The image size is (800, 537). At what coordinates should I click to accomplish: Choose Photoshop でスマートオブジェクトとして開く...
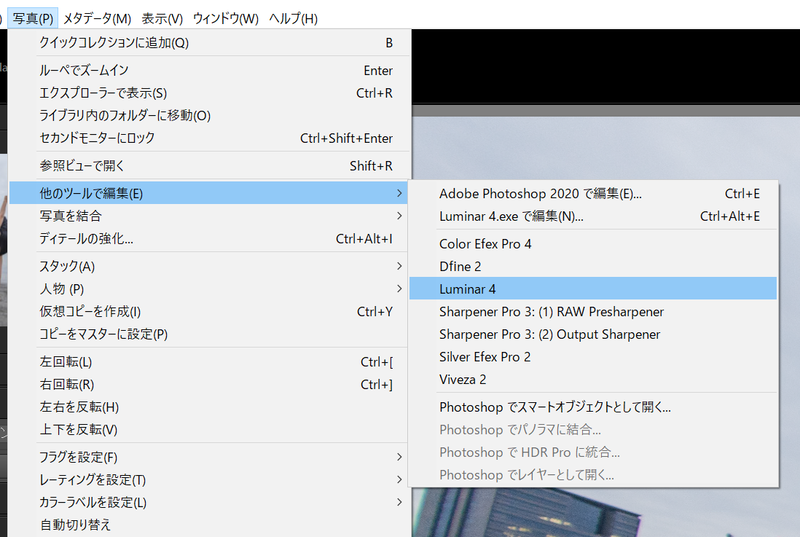point(593,407)
